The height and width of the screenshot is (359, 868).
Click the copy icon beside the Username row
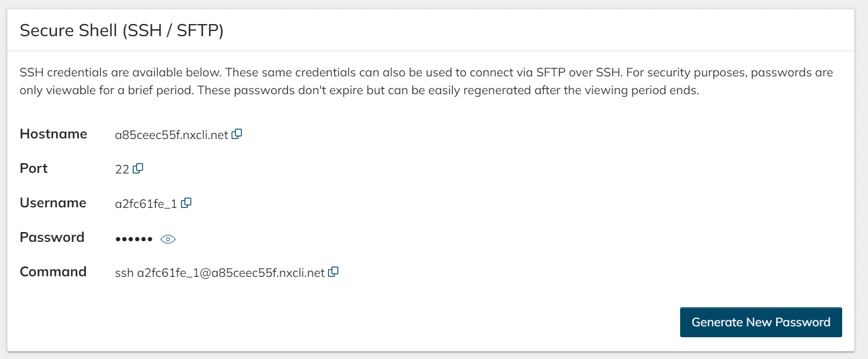pos(186,202)
